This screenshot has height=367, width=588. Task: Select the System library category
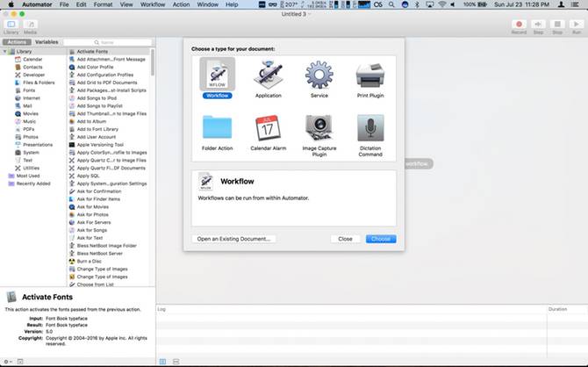click(31, 153)
